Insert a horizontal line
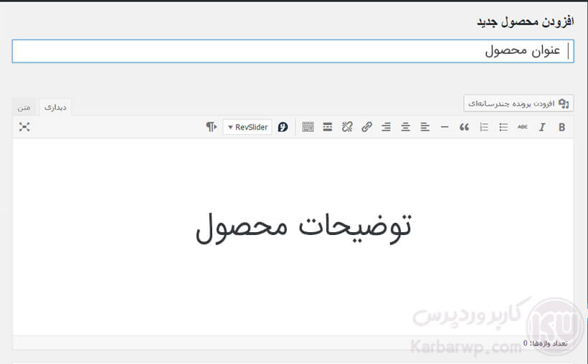Screen dimensions: 588x364 (x=445, y=127)
